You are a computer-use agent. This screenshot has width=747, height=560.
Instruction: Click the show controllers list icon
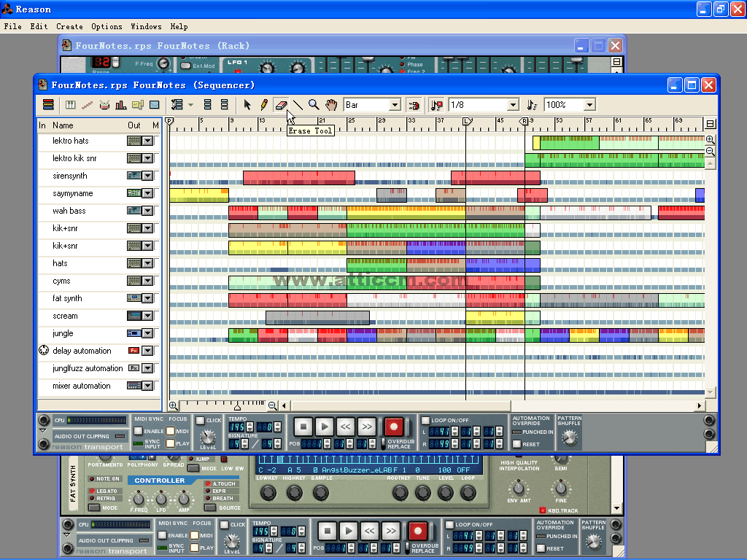[177, 105]
